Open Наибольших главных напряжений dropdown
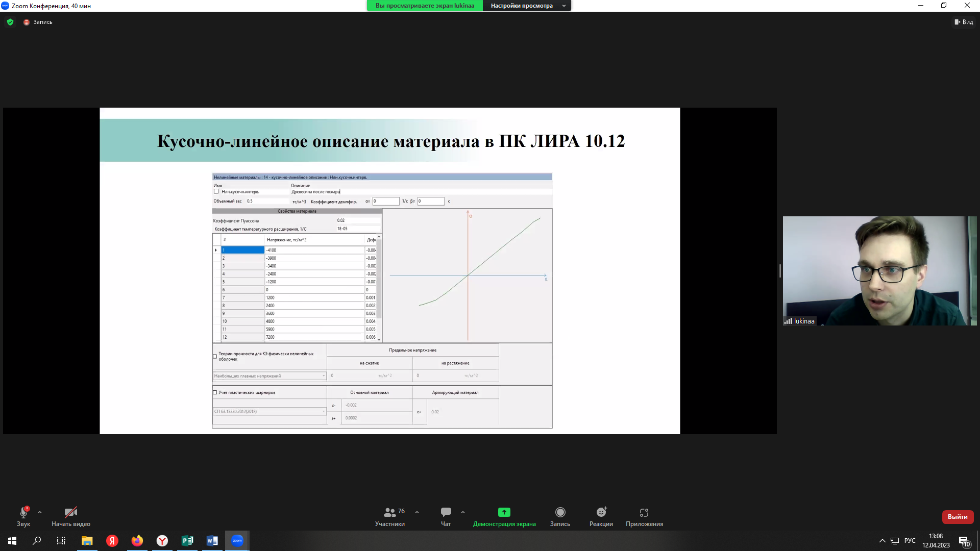 coord(269,376)
